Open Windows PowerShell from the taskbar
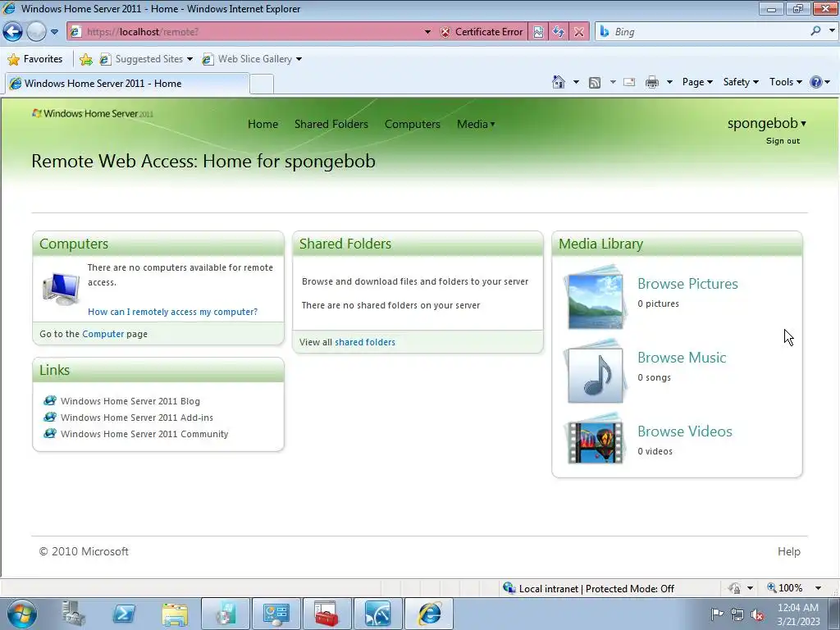The image size is (840, 630). pos(125,614)
